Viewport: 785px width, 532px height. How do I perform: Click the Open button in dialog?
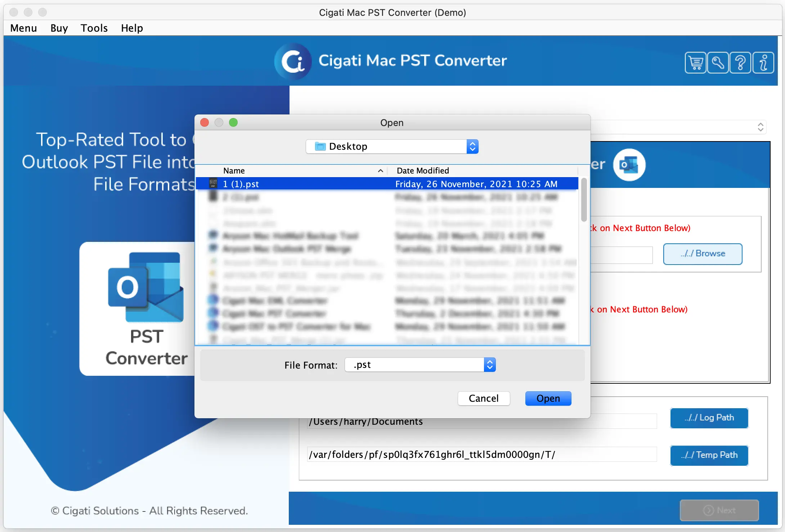548,398
